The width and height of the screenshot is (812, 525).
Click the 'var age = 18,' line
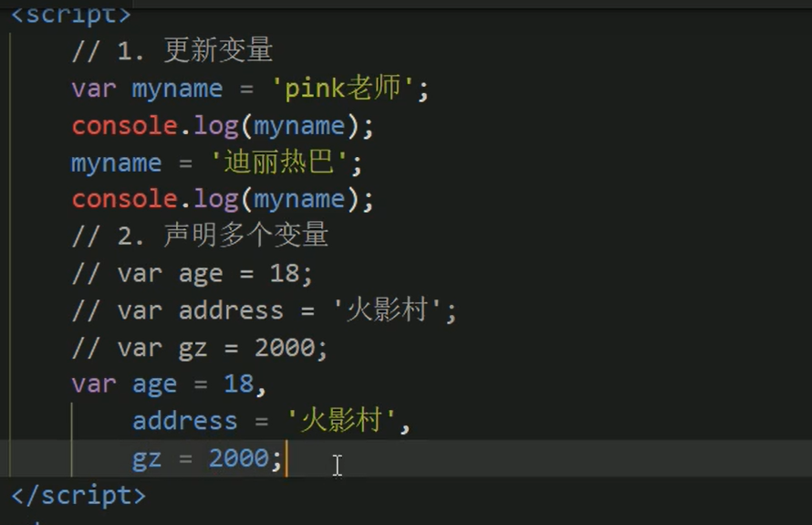(169, 384)
